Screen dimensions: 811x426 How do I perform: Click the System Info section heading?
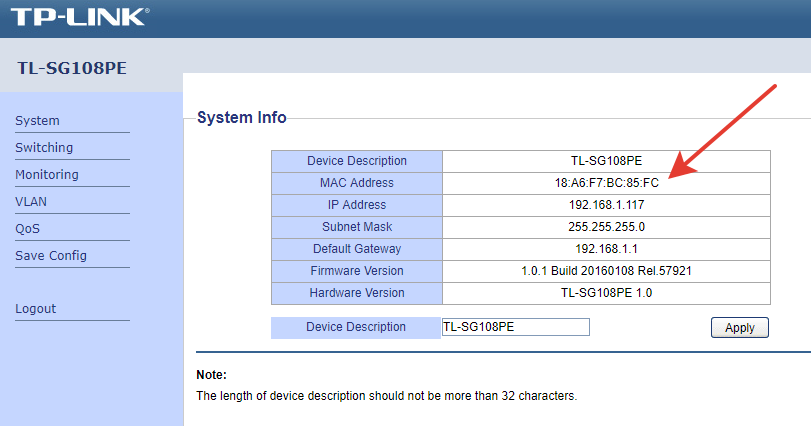(x=241, y=118)
